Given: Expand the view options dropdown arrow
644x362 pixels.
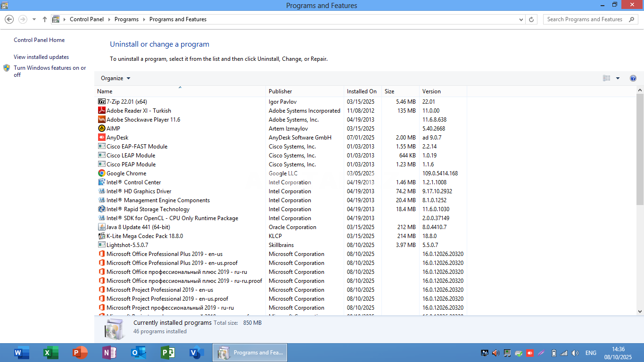Looking at the screenshot, I should 618,78.
